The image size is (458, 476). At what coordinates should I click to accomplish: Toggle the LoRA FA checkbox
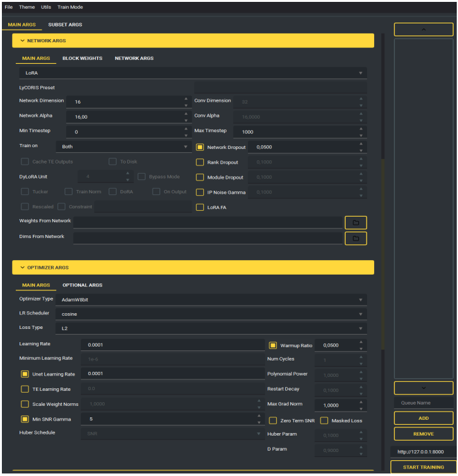point(200,207)
